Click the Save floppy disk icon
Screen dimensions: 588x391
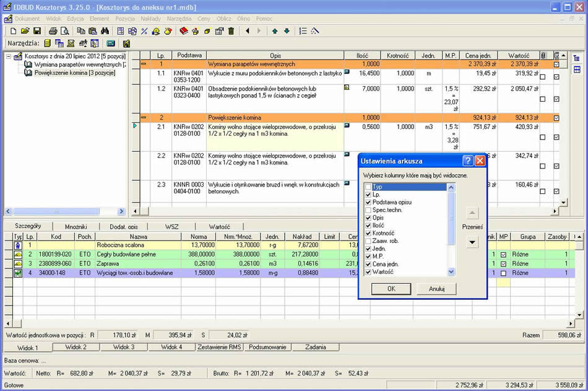coord(37,31)
